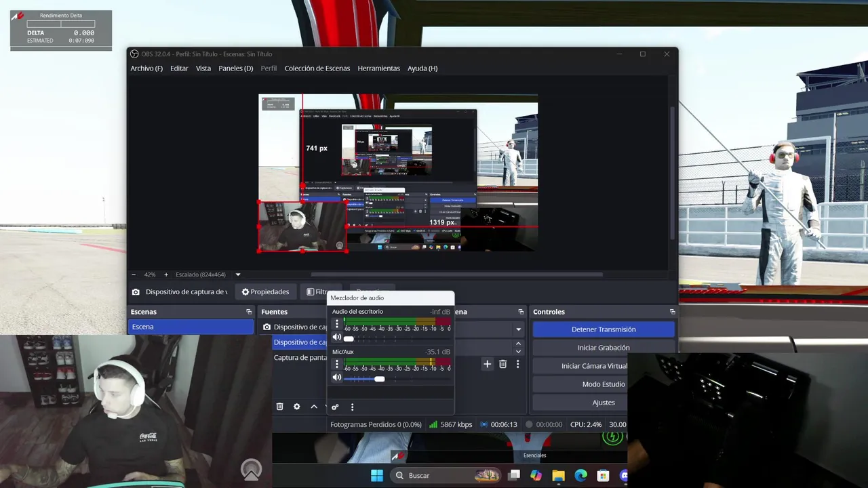
Task: Click the 00:06:13 streaming time icon
Action: point(484,425)
